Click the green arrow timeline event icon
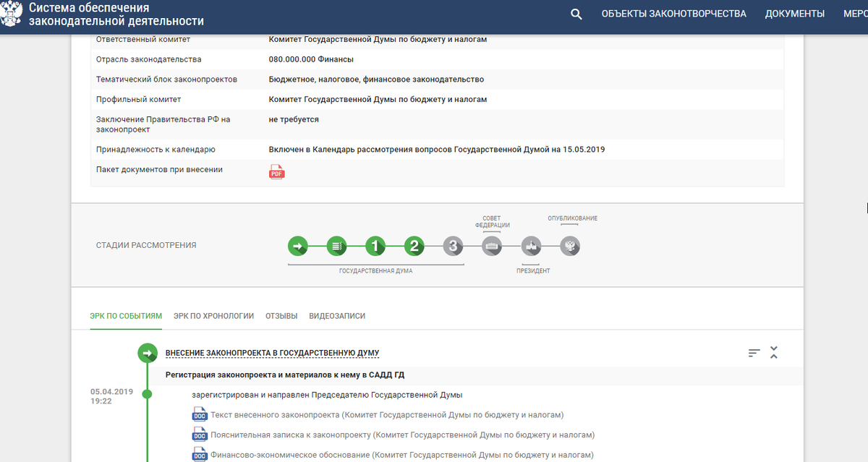The width and height of the screenshot is (868, 462). (148, 353)
